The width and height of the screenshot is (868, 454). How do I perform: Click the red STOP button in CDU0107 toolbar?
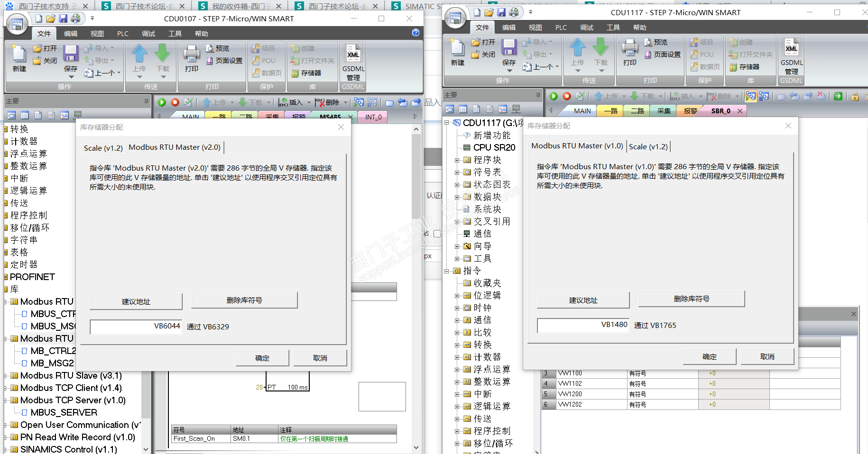[x=175, y=102]
